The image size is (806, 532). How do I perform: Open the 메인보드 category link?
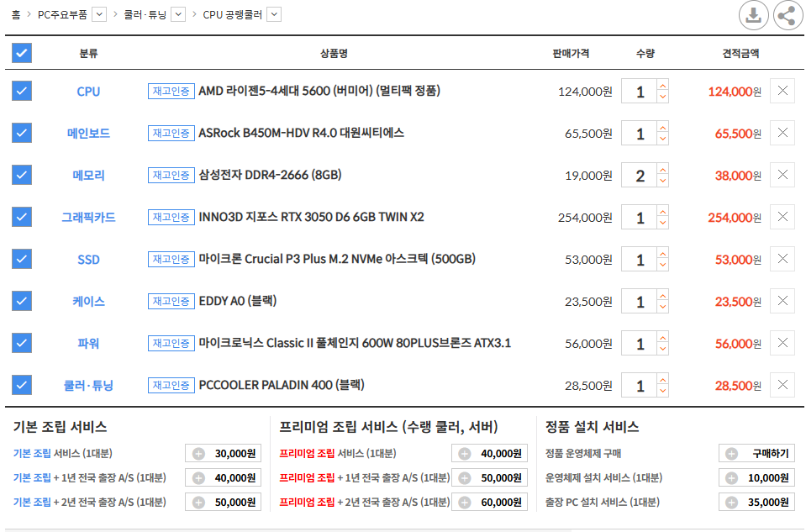click(88, 134)
